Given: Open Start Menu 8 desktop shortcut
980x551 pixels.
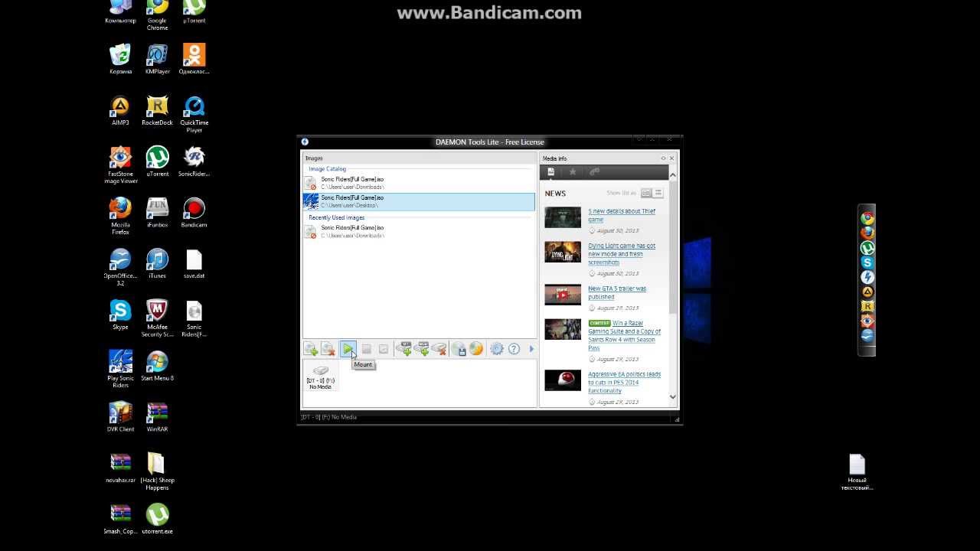Looking at the screenshot, I should [157, 366].
